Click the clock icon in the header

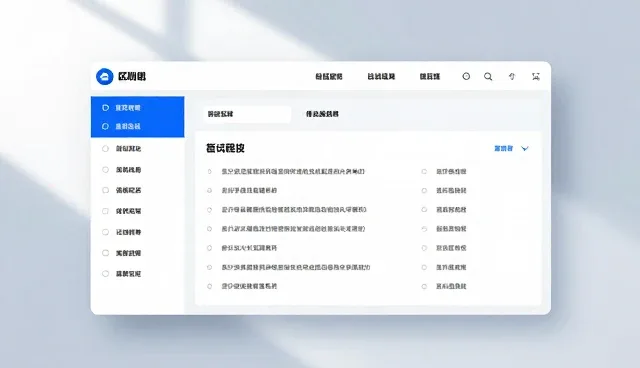[466, 76]
